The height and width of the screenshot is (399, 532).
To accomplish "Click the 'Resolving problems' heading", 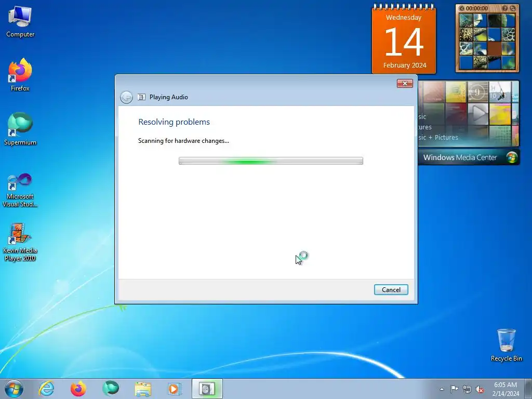I will coord(174,122).
